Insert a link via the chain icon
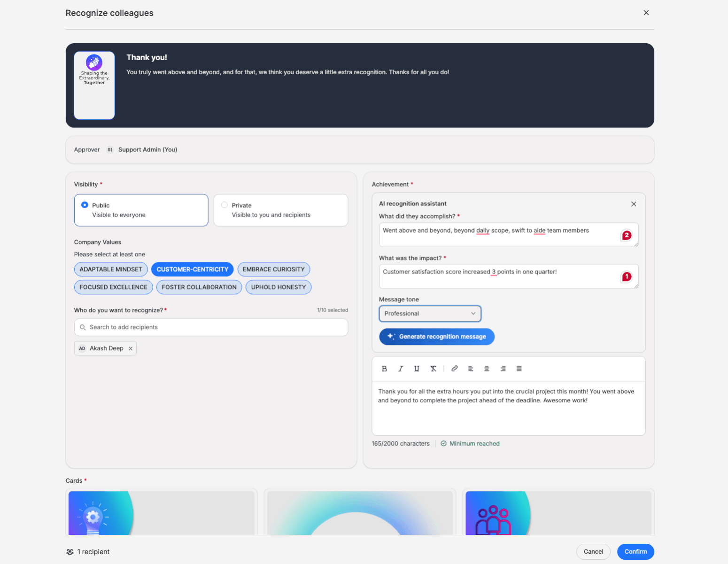728x564 pixels. click(x=454, y=369)
